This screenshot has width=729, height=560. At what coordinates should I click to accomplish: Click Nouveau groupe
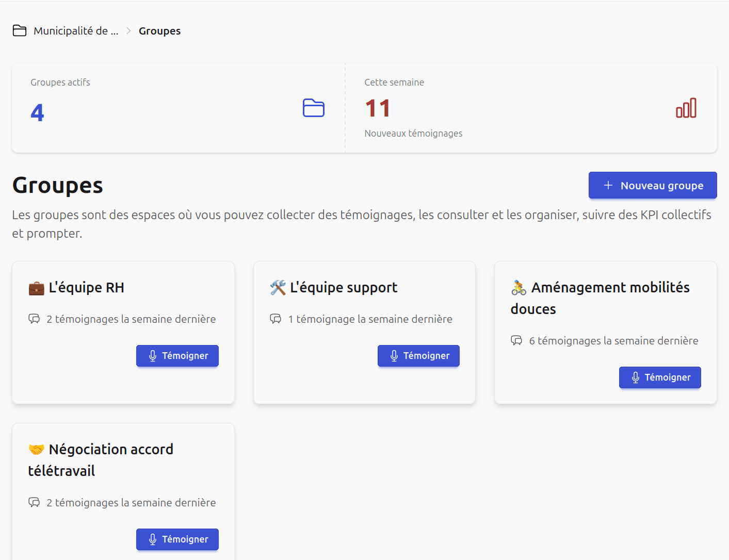(652, 185)
